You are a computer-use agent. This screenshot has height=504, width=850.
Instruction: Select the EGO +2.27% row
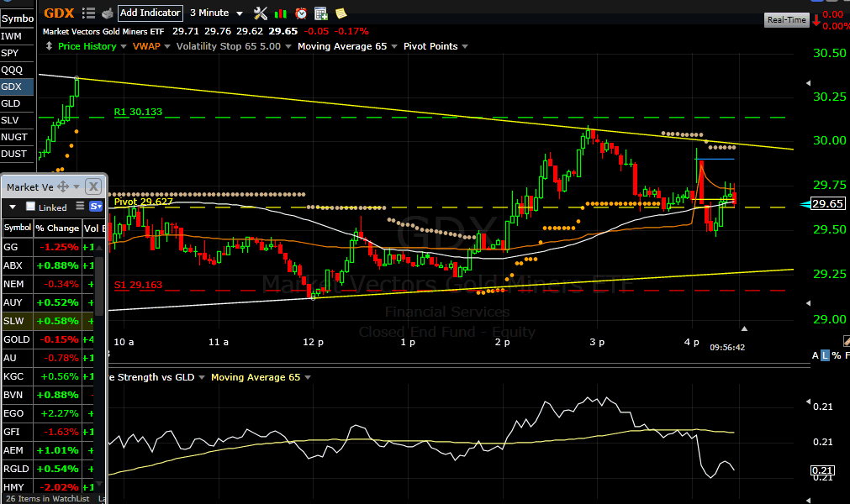point(49,413)
